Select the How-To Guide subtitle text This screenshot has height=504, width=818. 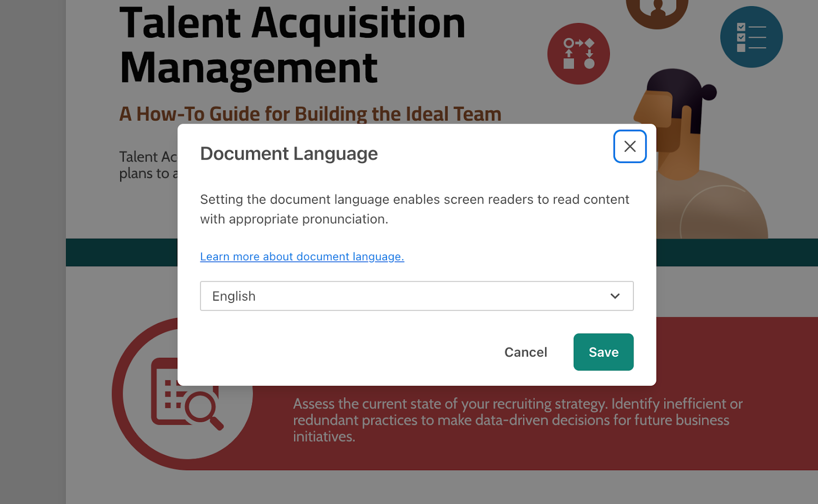(x=310, y=114)
